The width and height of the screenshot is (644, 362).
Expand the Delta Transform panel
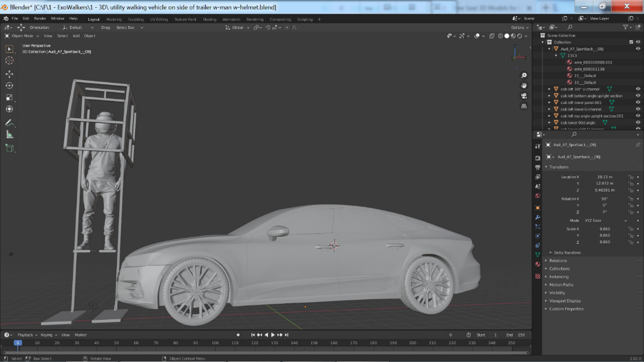pos(567,253)
